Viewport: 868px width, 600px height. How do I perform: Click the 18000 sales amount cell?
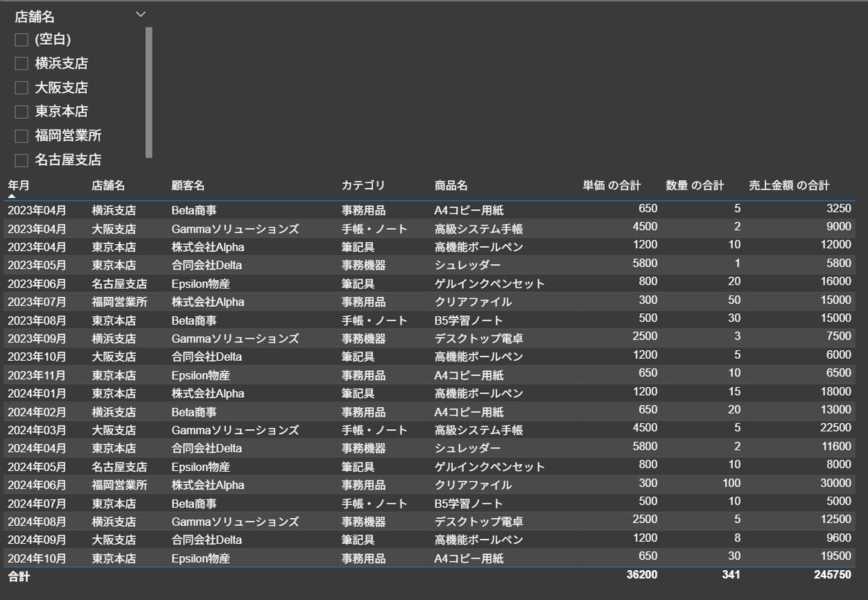pyautogui.click(x=836, y=392)
